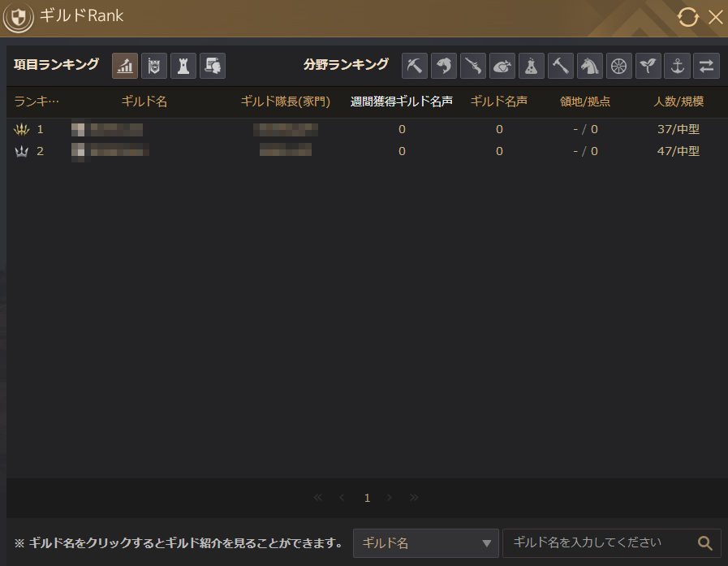728x566 pixels.
Task: Refresh the guild ranking list
Action: click(687, 17)
